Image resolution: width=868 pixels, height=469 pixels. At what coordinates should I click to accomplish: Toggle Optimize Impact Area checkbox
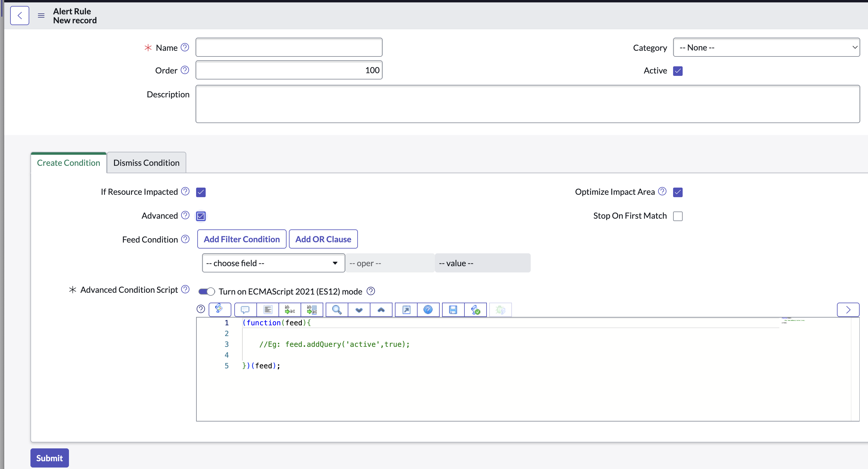click(678, 192)
